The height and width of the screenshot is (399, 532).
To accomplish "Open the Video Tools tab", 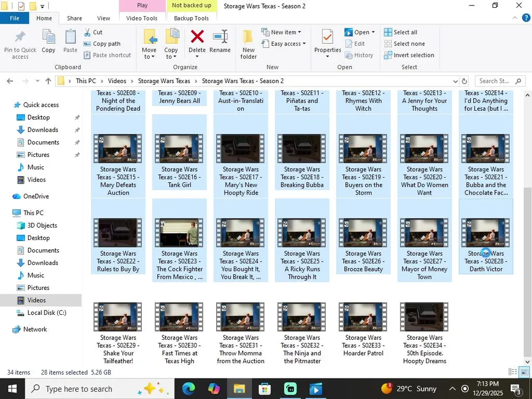I will coord(142,18).
